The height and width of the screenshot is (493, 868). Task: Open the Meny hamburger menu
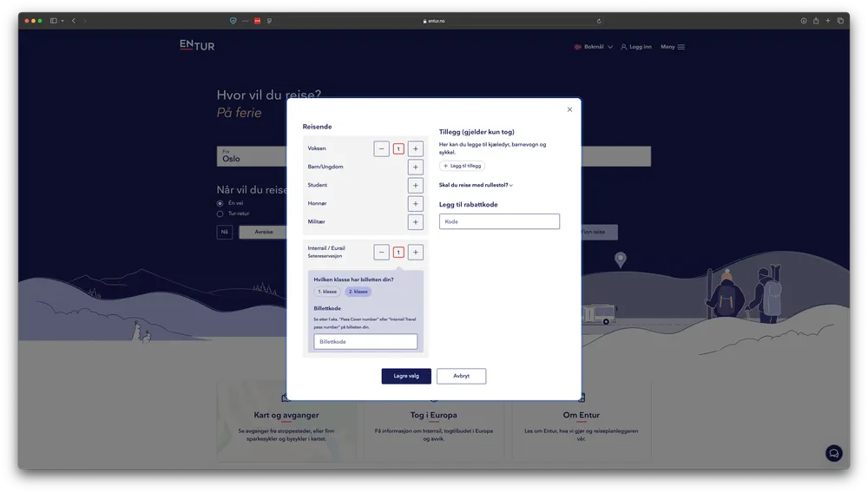click(x=673, y=47)
